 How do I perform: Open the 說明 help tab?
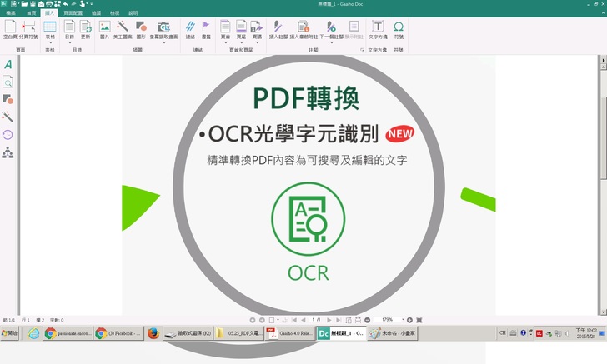pos(133,13)
